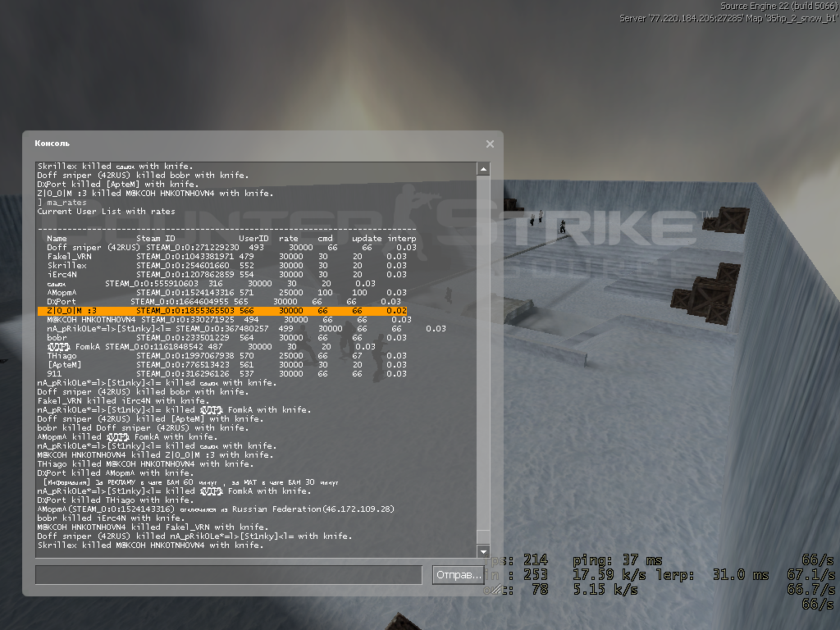Click the 'Skrillex killed M@KCOH HNKOTNHOVN4' last line
Image resolution: width=840 pixels, height=630 pixels.
(x=151, y=546)
